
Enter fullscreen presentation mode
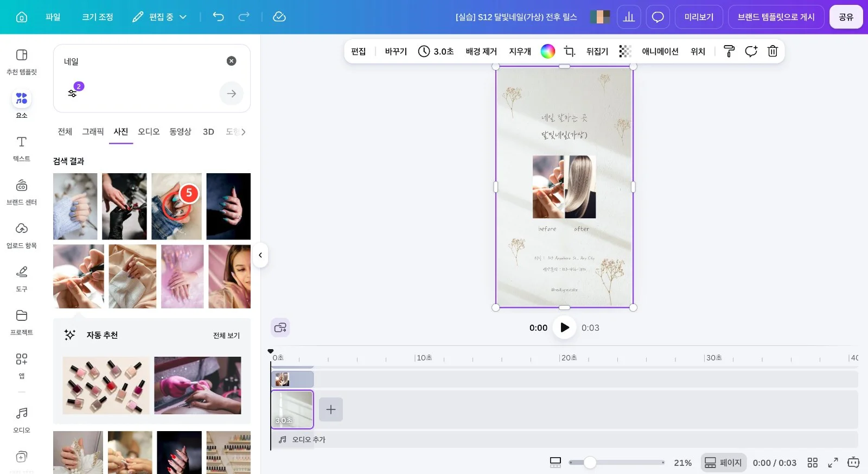click(x=833, y=463)
